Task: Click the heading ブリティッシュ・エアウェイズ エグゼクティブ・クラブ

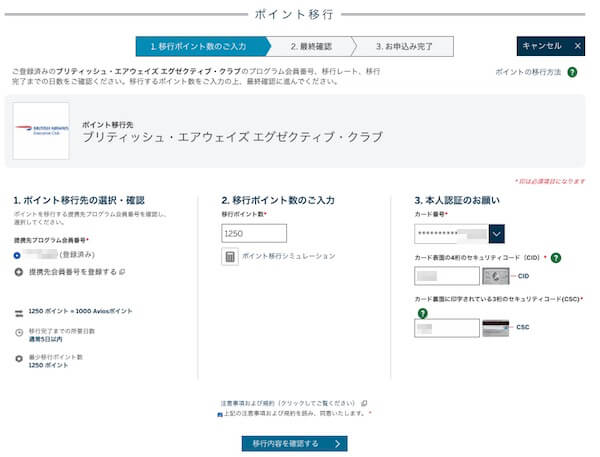Action: click(233, 137)
